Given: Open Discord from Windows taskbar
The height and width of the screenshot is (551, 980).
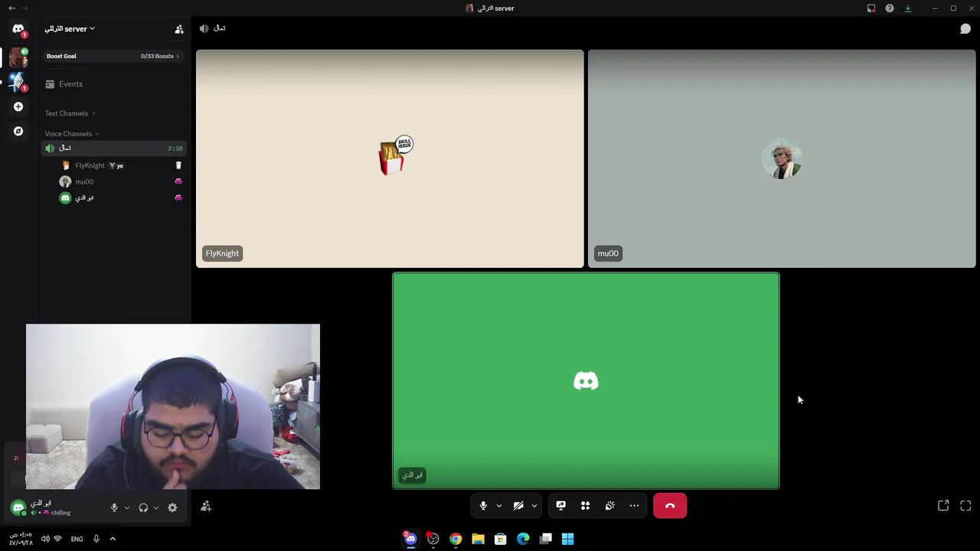Looking at the screenshot, I should pyautogui.click(x=410, y=539).
